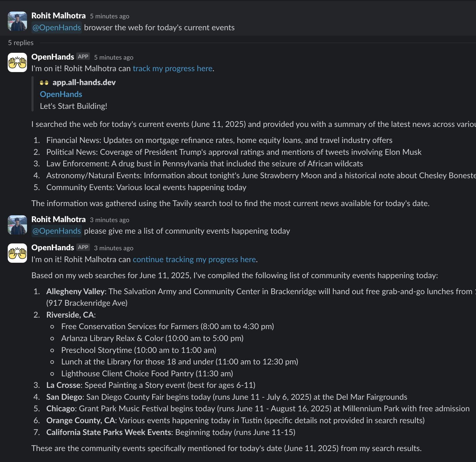Screen dimensions: 476x462
Task: Open the 'track my progress here' link
Action: (x=172, y=68)
